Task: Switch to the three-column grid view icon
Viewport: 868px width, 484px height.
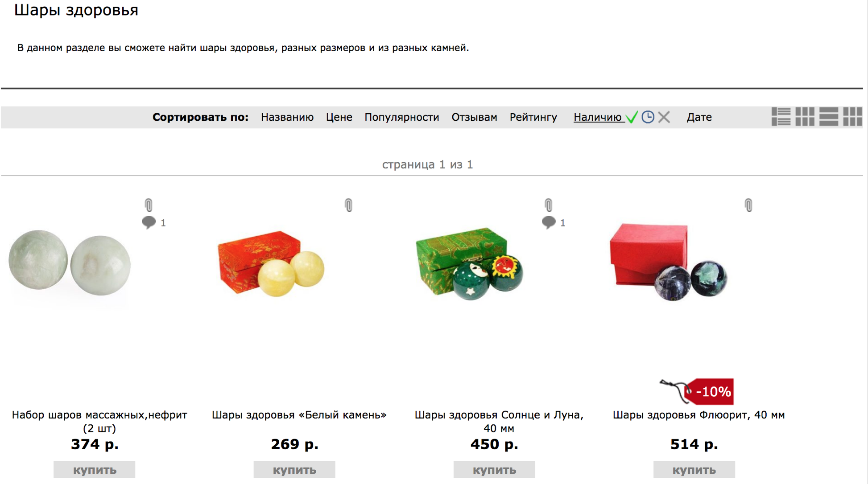Action: click(805, 117)
